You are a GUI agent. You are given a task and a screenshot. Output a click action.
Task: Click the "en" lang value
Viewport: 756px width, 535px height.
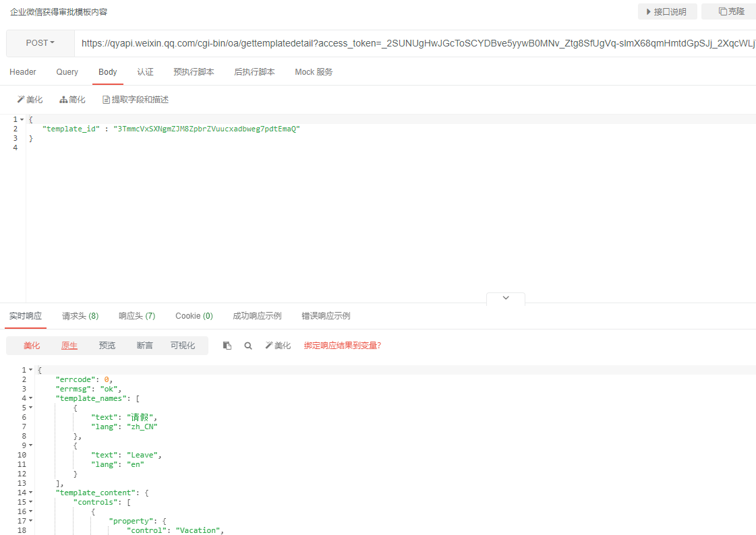click(136, 464)
